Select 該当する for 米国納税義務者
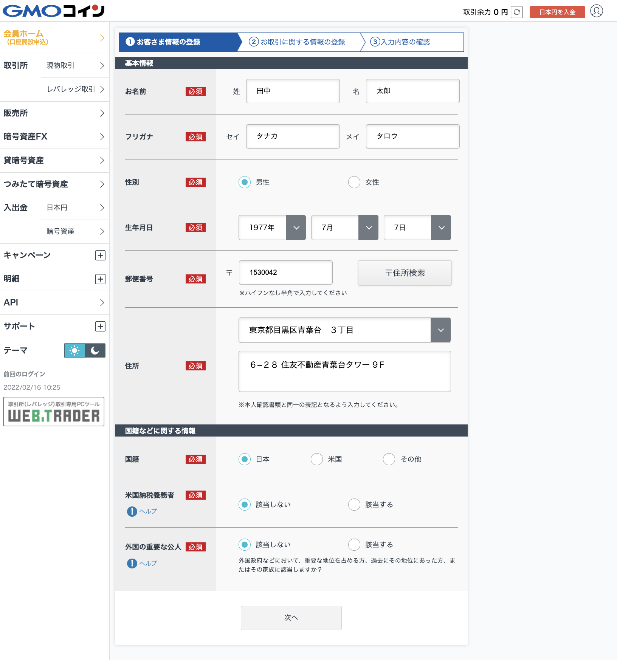This screenshot has height=672, width=617. 354,505
